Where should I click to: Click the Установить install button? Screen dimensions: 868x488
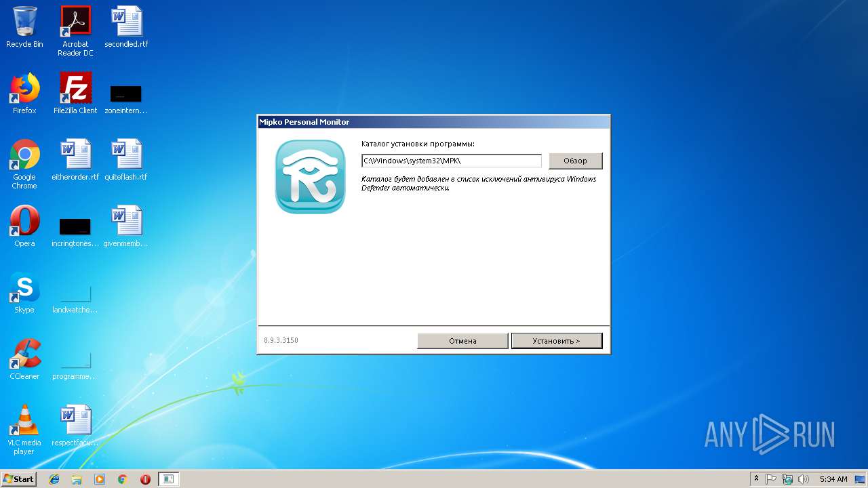[556, 341]
